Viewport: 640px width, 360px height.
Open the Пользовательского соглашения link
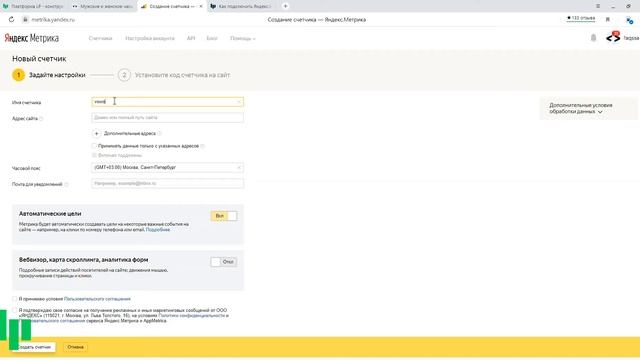pyautogui.click(x=97, y=299)
